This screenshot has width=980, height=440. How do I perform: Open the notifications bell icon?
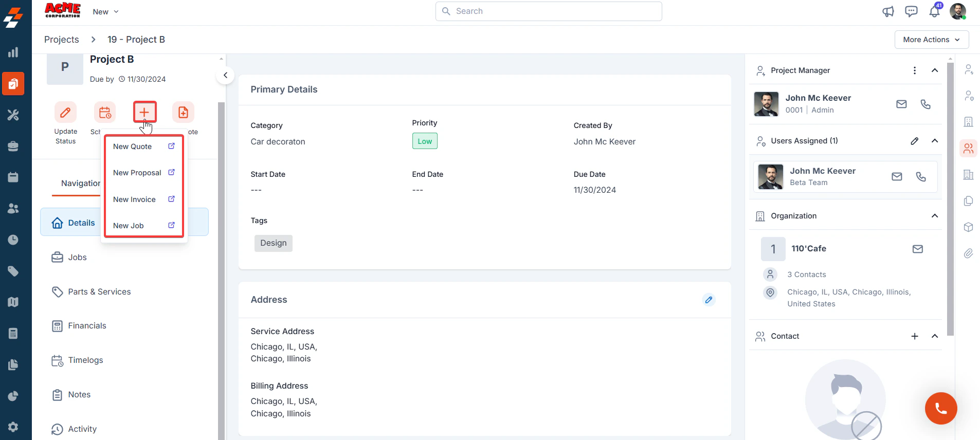[x=935, y=11]
